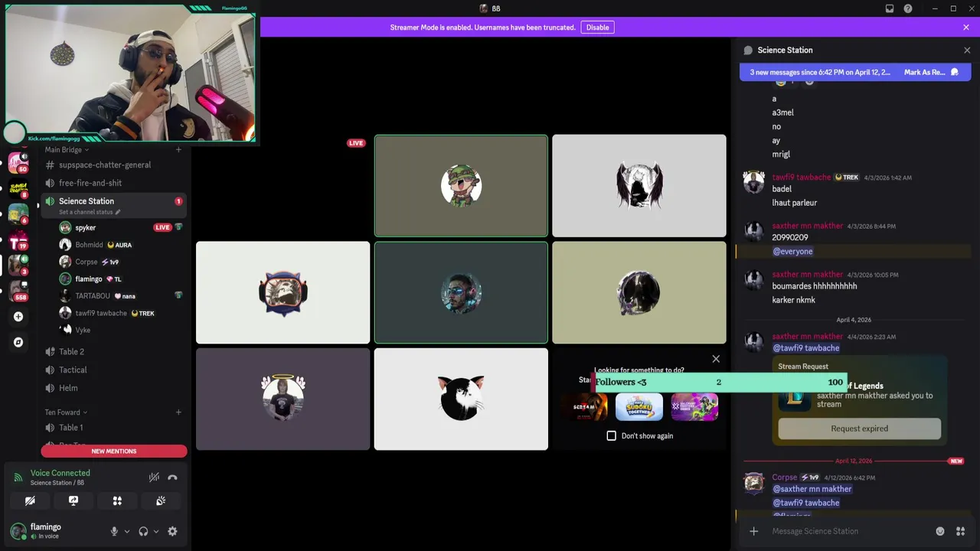Deafen audio with the headphones icon
The image size is (980, 551).
click(143, 531)
